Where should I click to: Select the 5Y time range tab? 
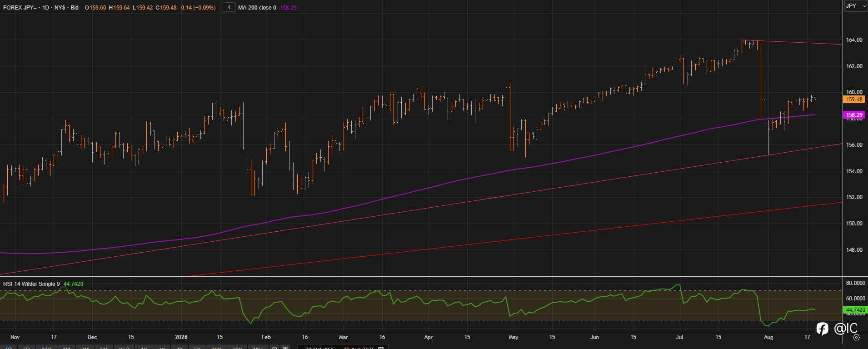click(x=197, y=348)
